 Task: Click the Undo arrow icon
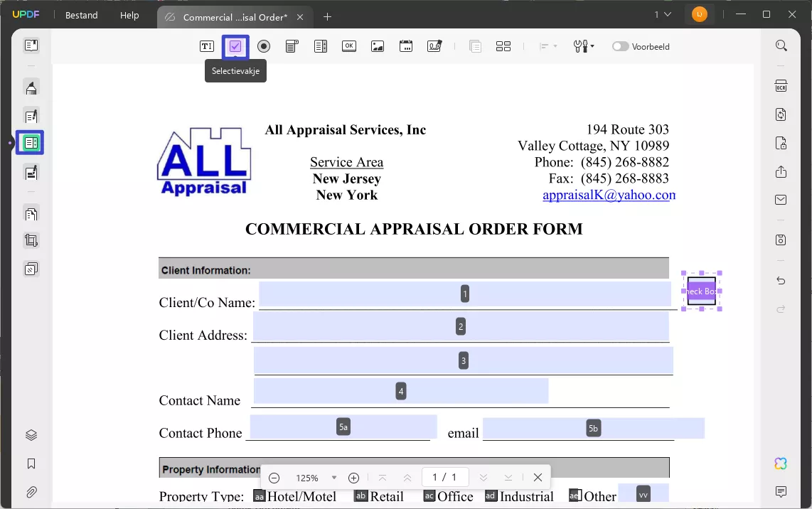pos(781,281)
